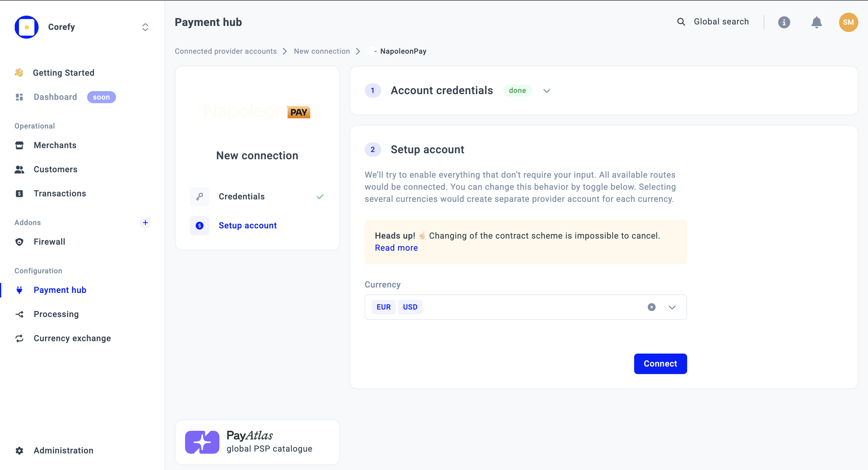Viewport: 868px width, 470px height.
Task: Click the Heads up warning text
Action: (517, 236)
